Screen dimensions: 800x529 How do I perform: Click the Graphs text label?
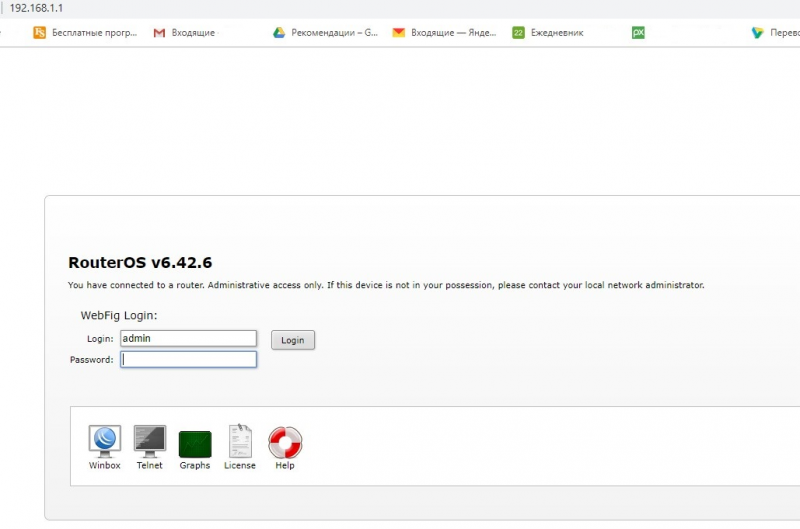[x=195, y=465]
